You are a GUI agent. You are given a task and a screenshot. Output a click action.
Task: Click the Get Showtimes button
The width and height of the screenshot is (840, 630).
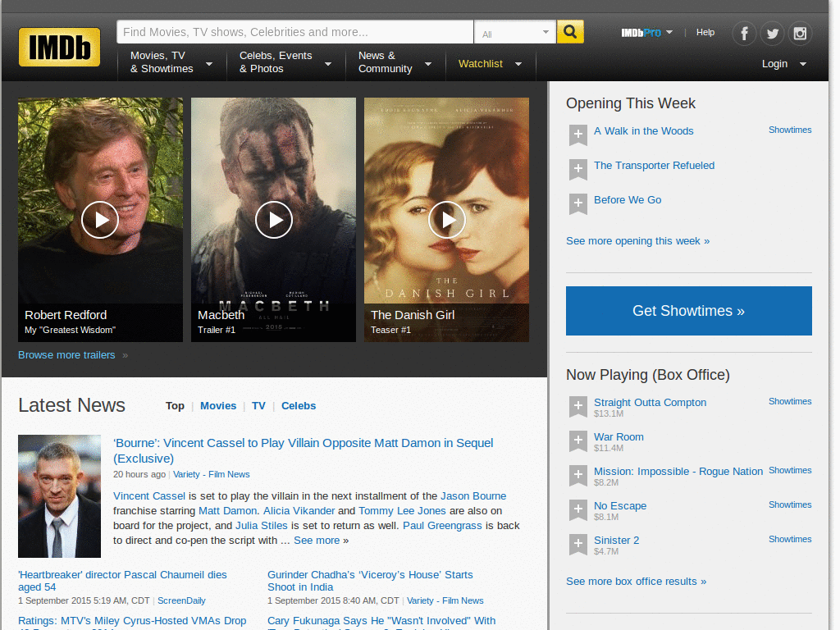688,311
